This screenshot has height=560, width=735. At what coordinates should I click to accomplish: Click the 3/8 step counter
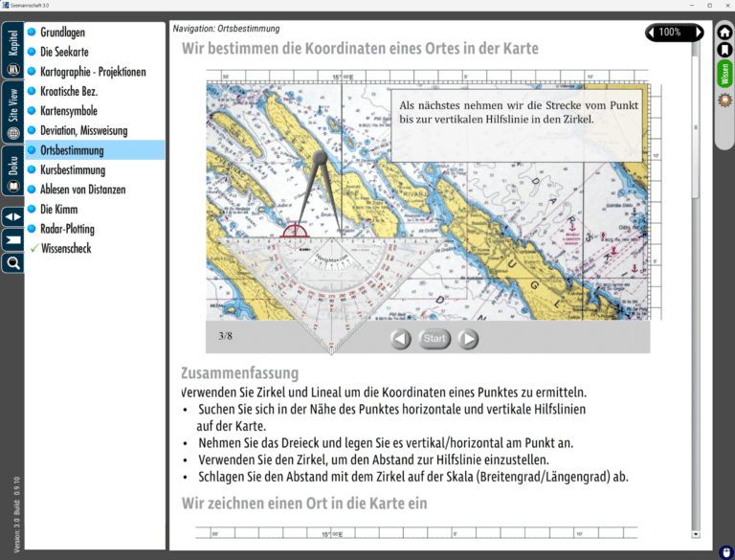coord(226,336)
